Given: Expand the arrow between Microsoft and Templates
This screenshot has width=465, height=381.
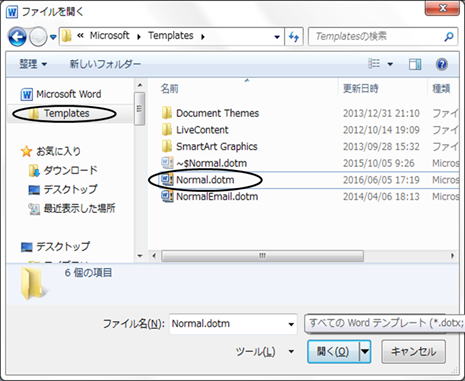Looking at the screenshot, I should click(139, 36).
